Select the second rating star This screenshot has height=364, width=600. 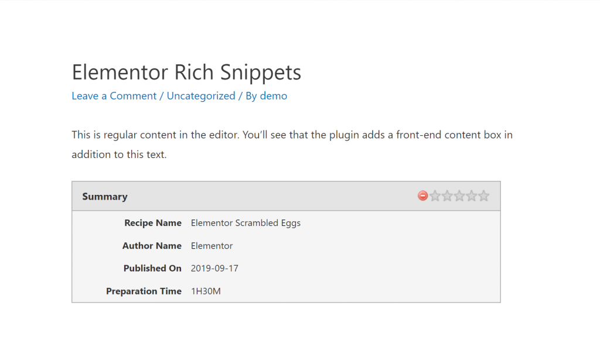pyautogui.click(x=447, y=196)
